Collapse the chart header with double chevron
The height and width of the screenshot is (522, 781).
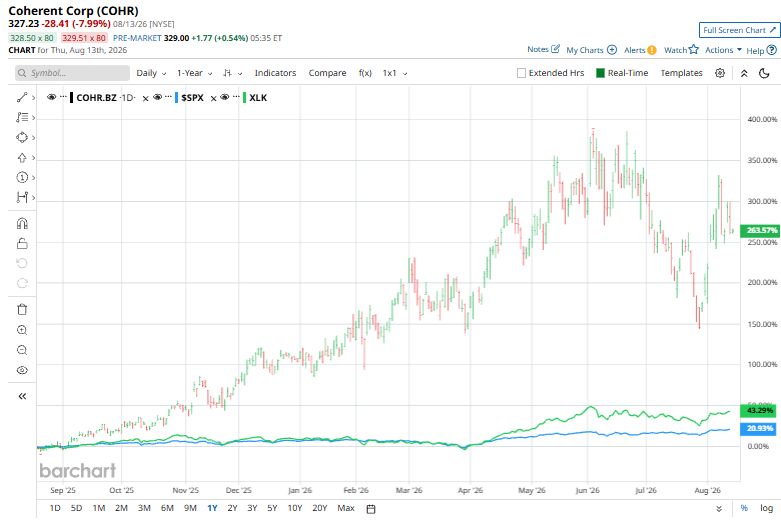click(744, 73)
